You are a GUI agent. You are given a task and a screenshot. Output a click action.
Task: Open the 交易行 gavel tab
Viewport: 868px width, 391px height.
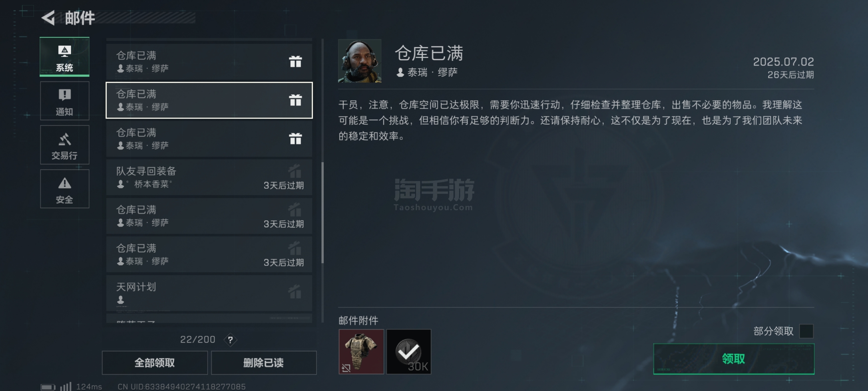(x=64, y=144)
